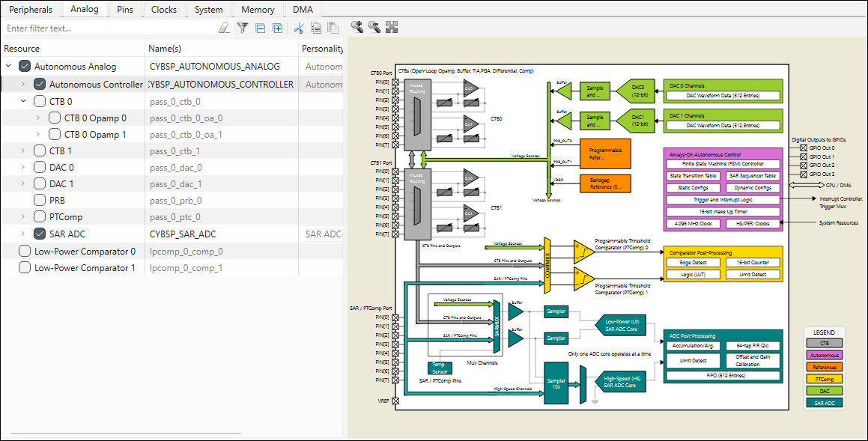Click the orange References legend swatch

click(823, 367)
